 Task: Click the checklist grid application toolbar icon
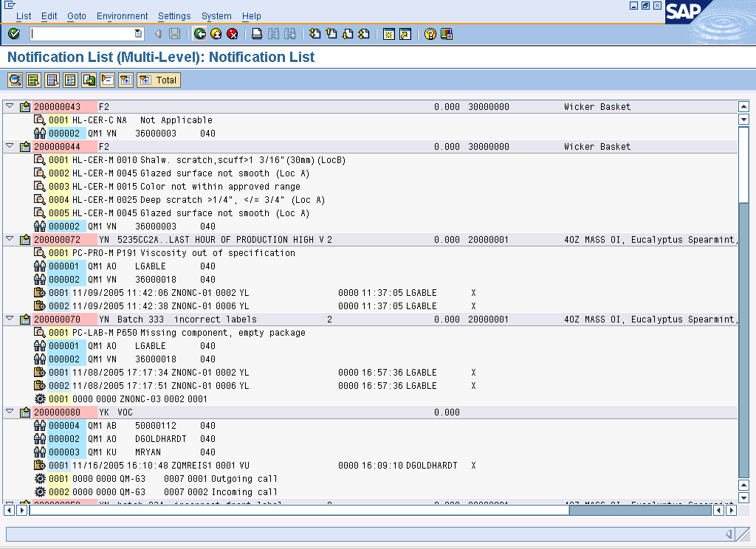[70, 80]
